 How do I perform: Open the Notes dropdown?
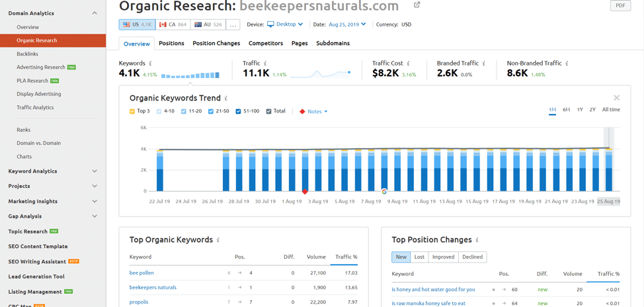[x=314, y=111]
